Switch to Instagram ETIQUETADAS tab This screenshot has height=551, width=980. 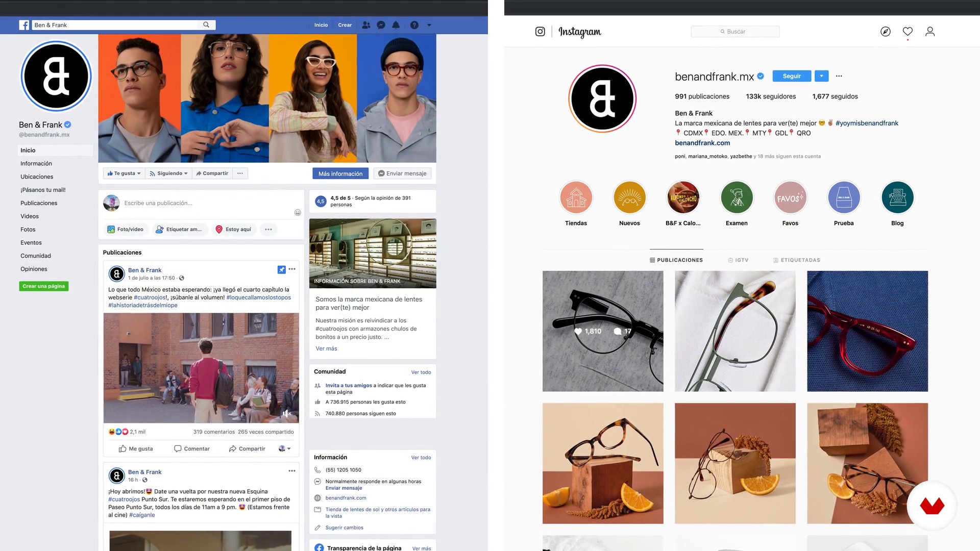point(797,260)
